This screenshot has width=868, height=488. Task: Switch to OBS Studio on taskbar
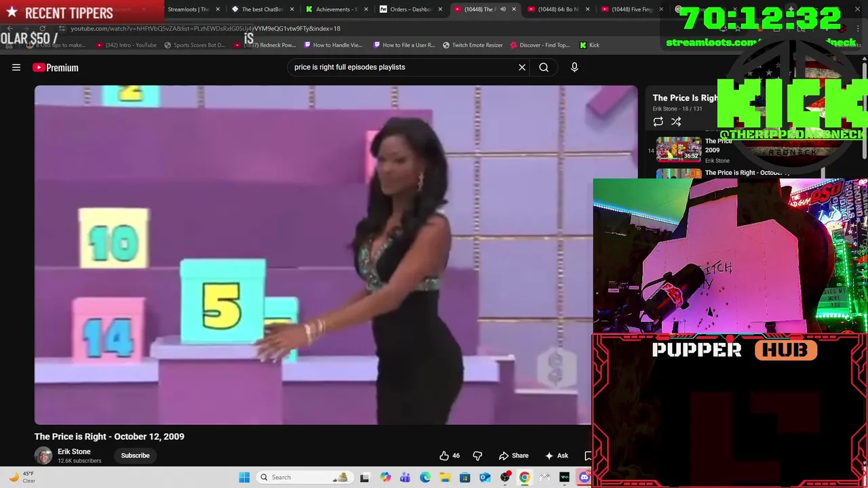tap(505, 477)
